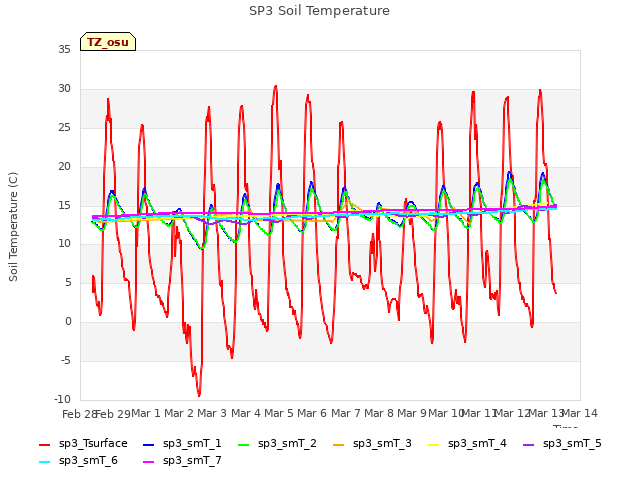Click the Mar 8 x-axis label
The image size is (640, 480).
(379, 413)
